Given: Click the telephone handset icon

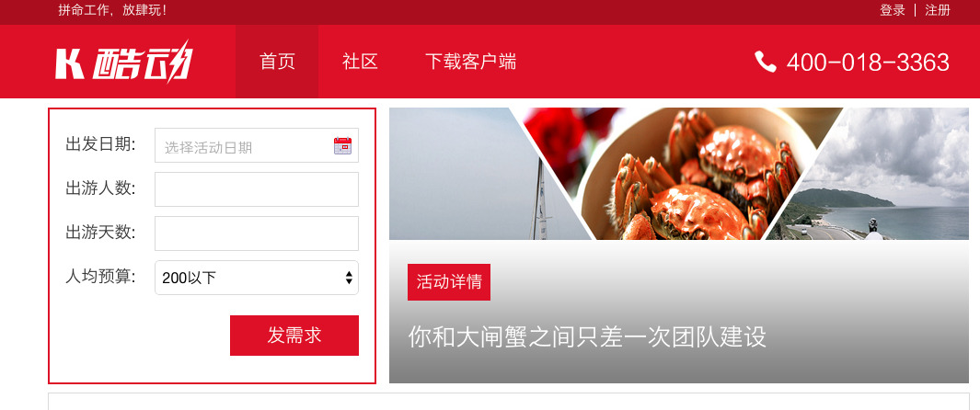Looking at the screenshot, I should [x=765, y=62].
